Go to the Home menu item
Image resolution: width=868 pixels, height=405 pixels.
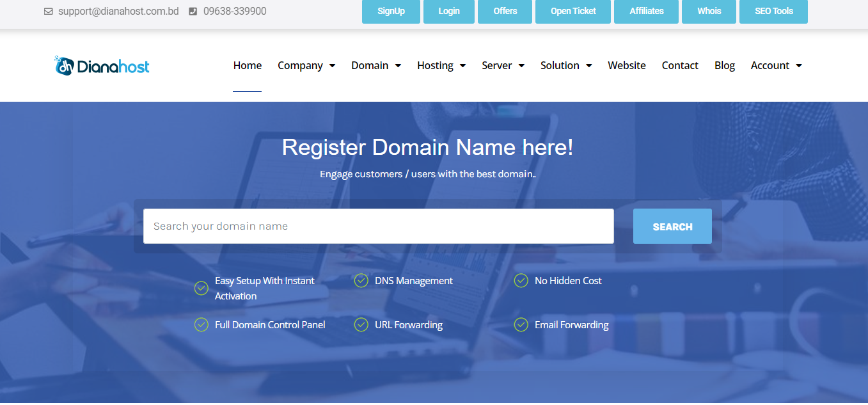click(x=248, y=65)
